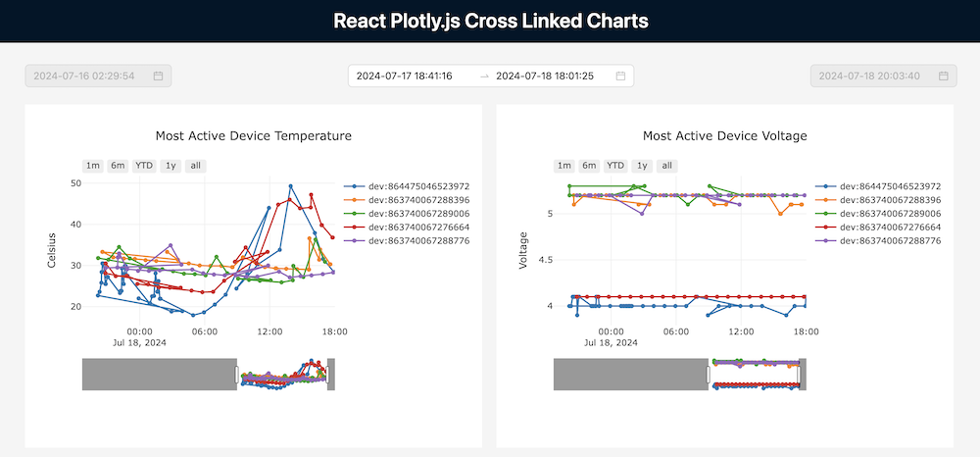Click calendar icon in center date range picker
Viewport: 980px width, 457px height.
[620, 76]
